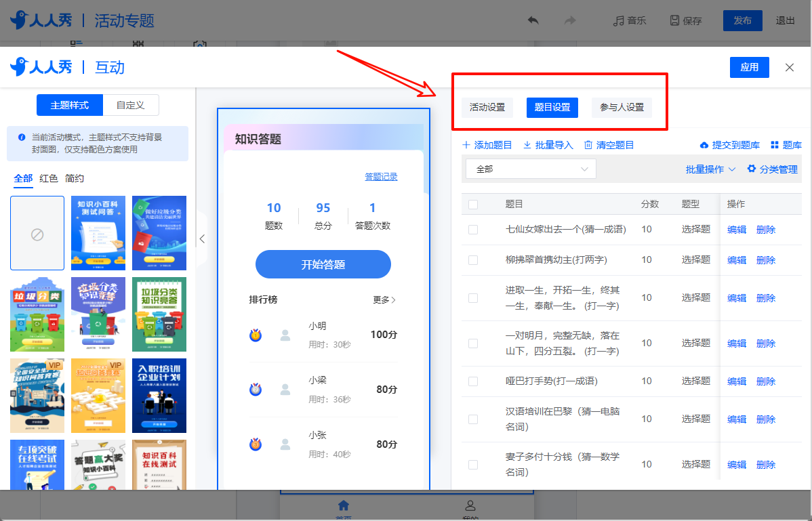Image resolution: width=812 pixels, height=521 pixels.
Task: Select the 主题样式 tab
Action: coord(69,105)
